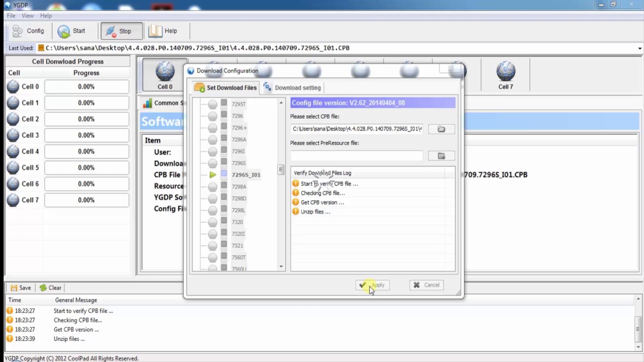Click the Start download toolbar button
Screen dimensions: 644x362
71,31
